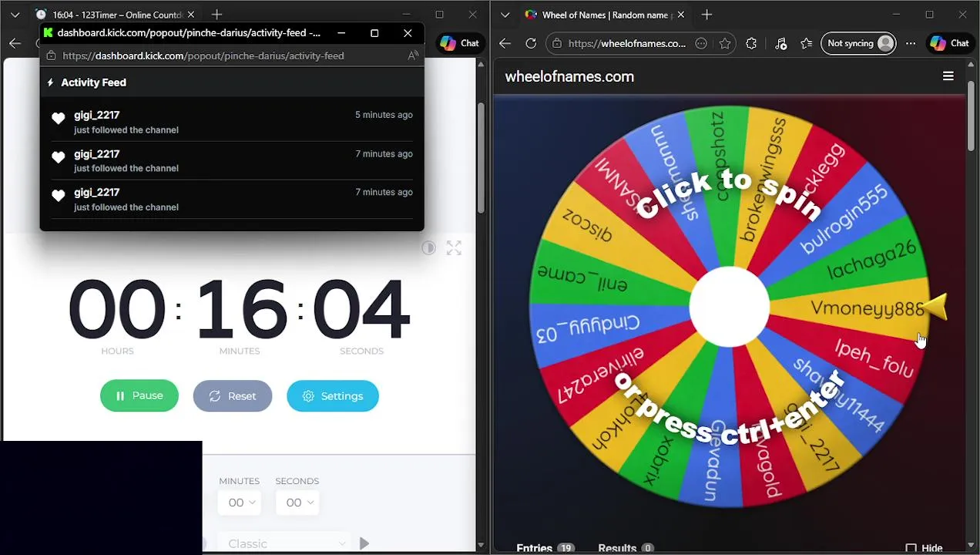Minimize the Kick activity feed popout
The image size is (980, 555).
click(x=341, y=33)
